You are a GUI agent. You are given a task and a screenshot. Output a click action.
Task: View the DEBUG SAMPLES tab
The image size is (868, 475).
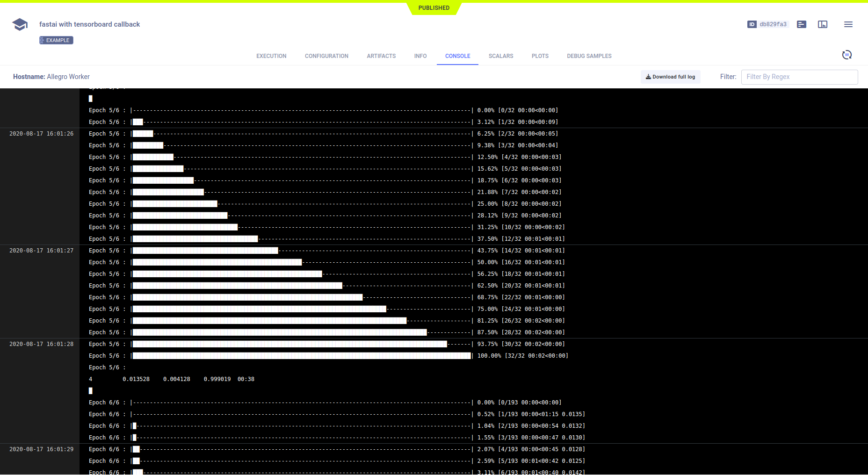589,56
